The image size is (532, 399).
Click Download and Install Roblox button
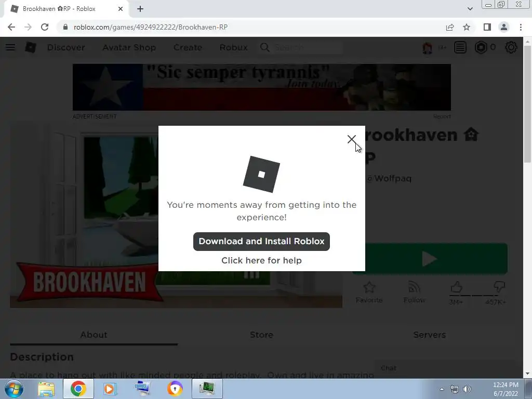(261, 241)
